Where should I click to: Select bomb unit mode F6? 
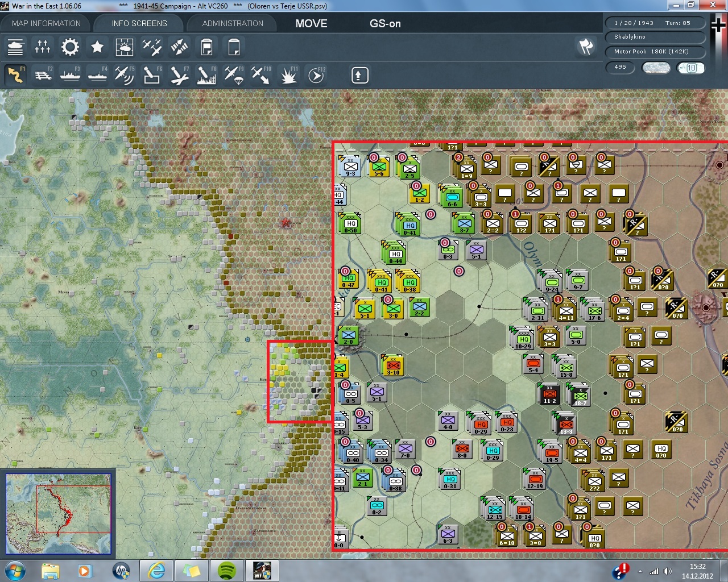[152, 75]
